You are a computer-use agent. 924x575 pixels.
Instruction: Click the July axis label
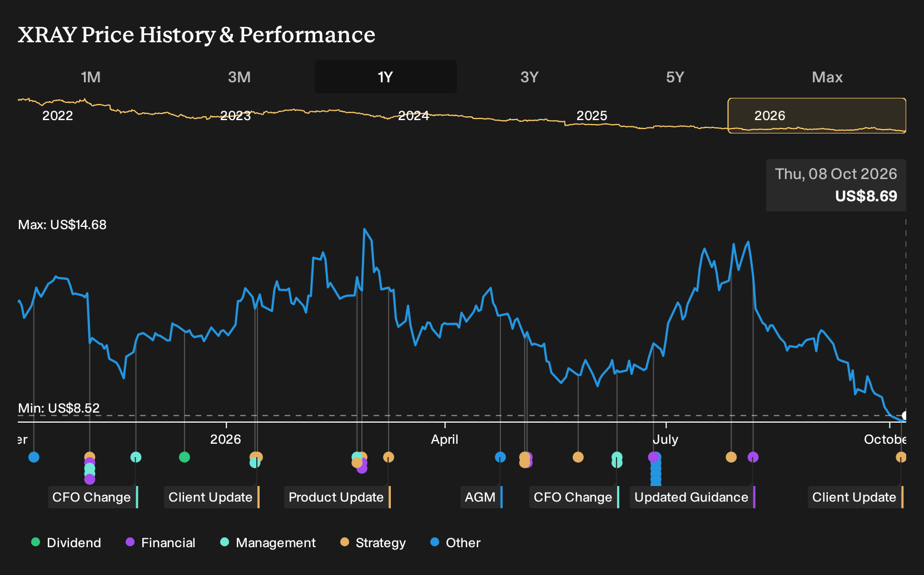[665, 439]
